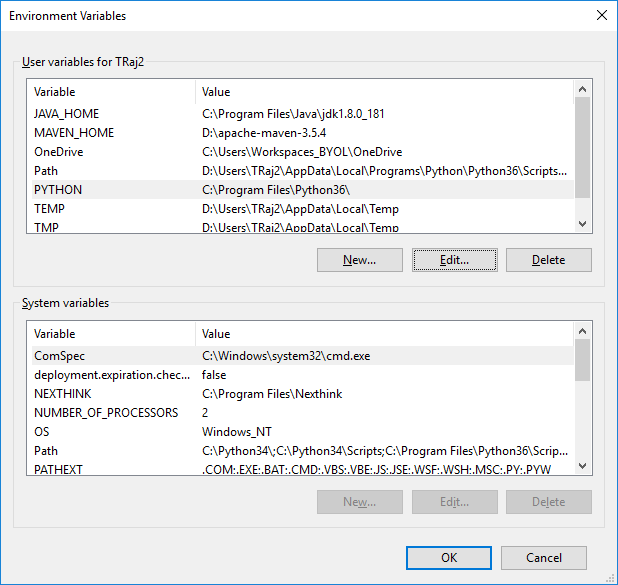Click New... under User variables
This screenshot has width=618, height=585.
[359, 260]
